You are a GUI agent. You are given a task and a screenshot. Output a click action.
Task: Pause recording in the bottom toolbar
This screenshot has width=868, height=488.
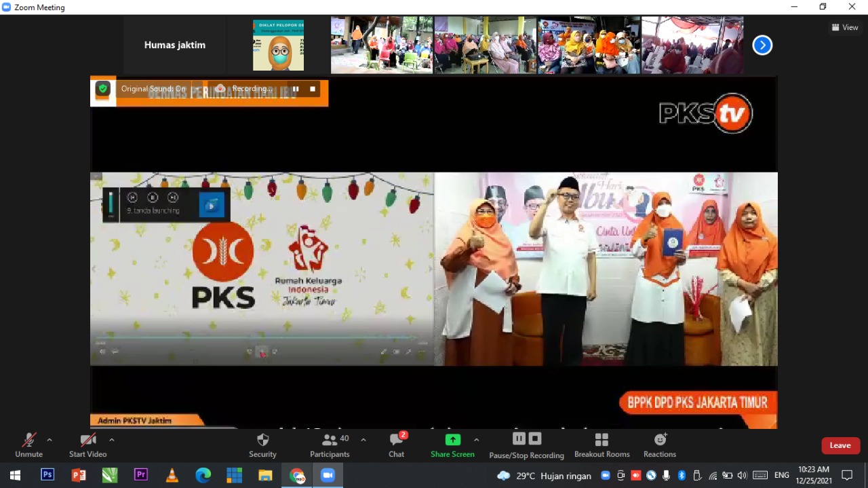click(x=519, y=438)
